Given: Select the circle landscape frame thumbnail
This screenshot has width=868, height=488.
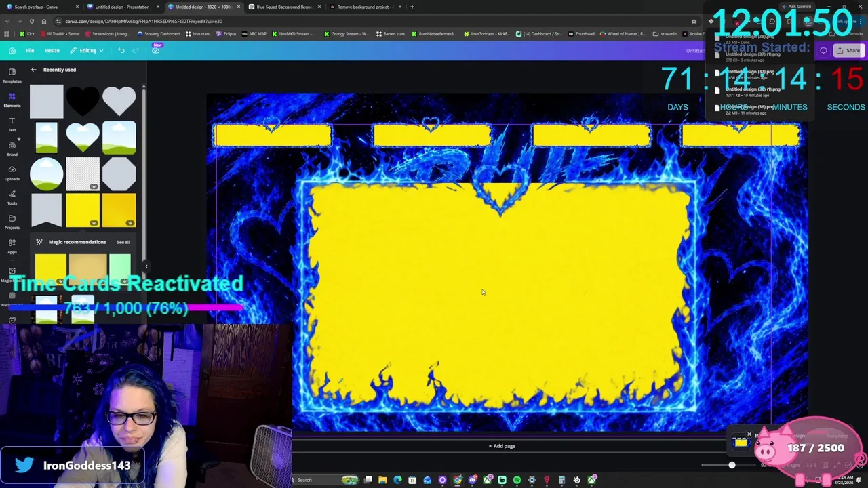Looking at the screenshot, I should tap(46, 174).
